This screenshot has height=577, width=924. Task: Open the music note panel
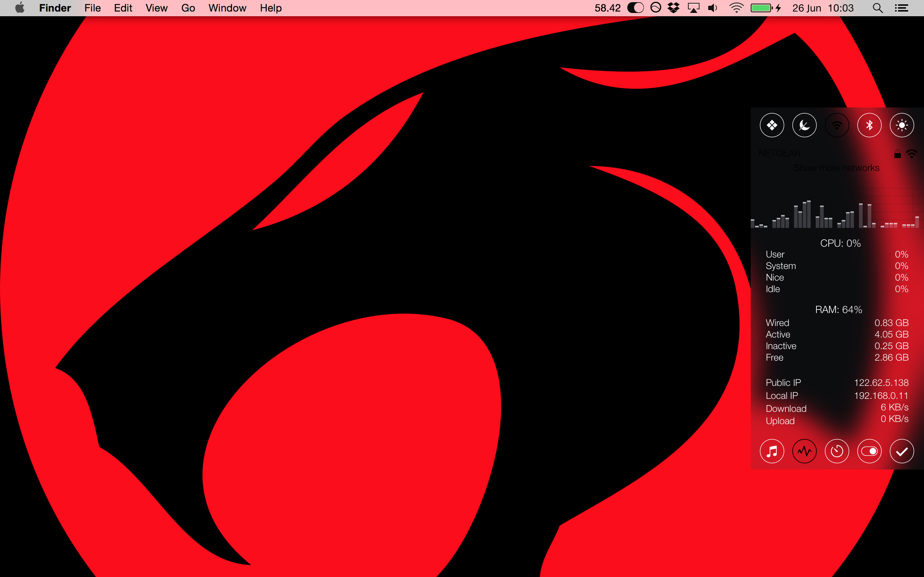coord(772,452)
